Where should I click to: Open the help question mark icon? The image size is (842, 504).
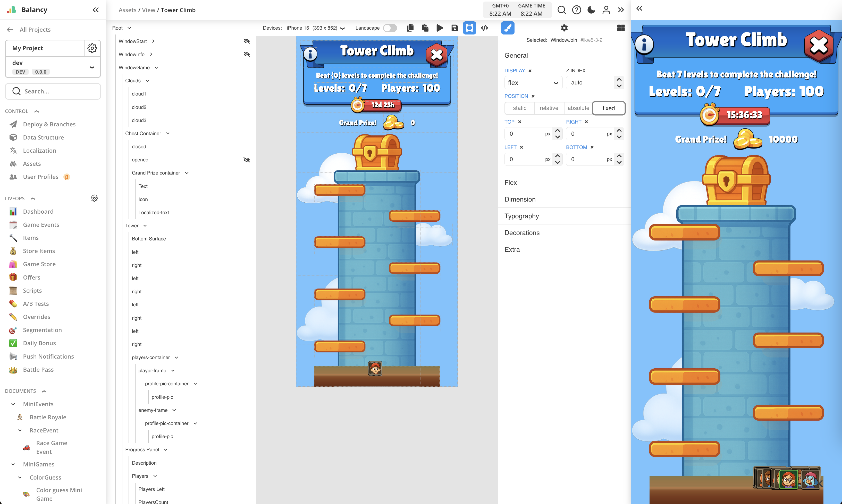click(577, 10)
